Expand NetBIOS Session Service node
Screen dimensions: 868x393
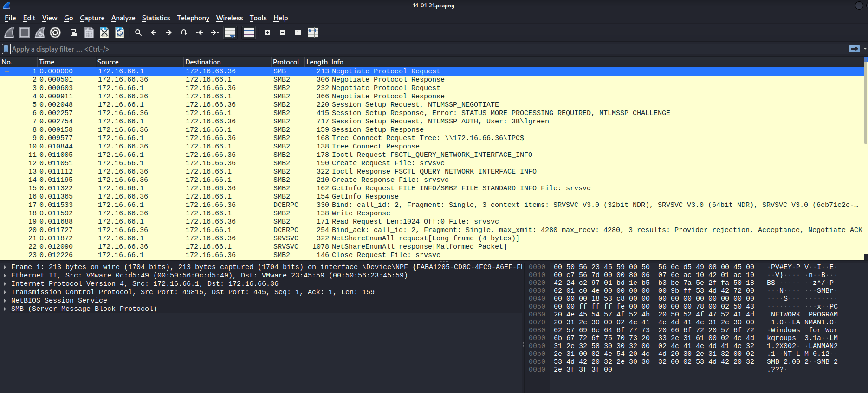[5, 301]
